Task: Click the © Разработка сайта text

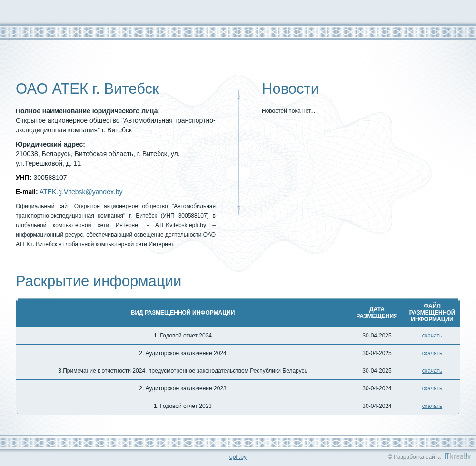Action: pos(414,457)
